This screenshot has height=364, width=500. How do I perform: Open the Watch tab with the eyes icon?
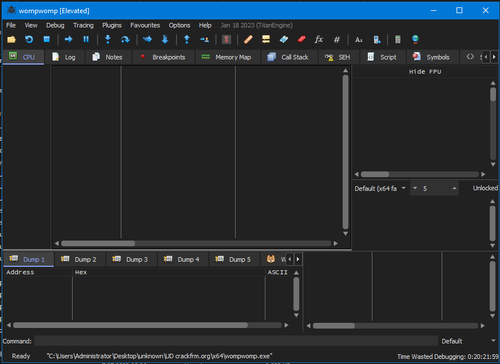[x=274, y=259]
